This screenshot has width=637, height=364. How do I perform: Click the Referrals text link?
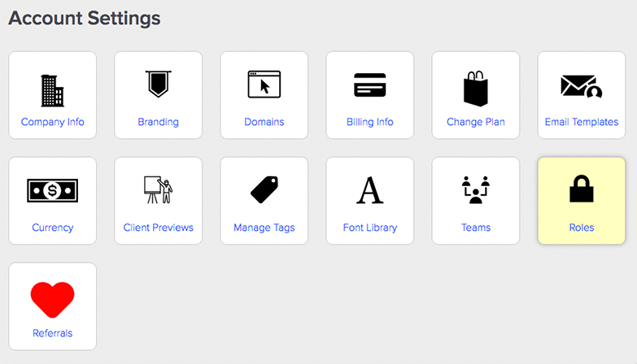point(52,333)
